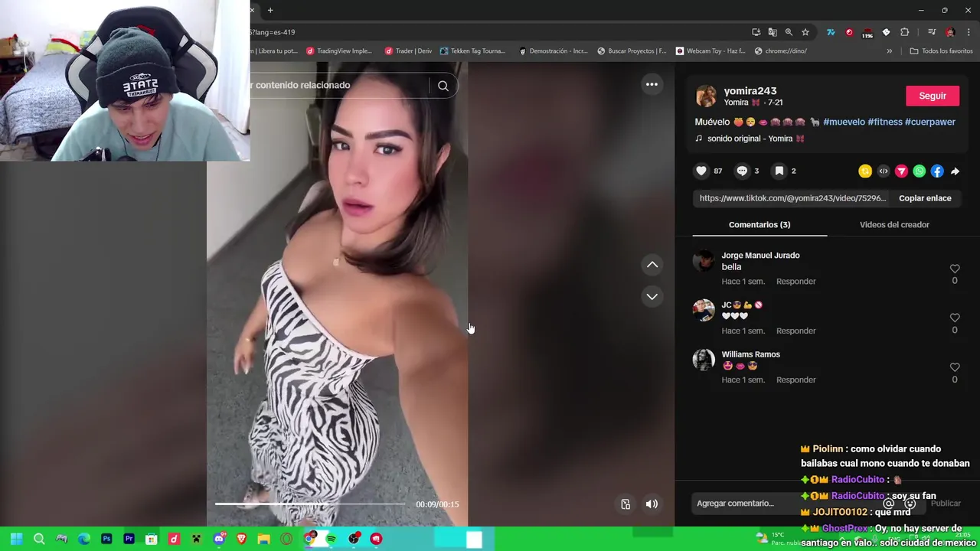Switch to Comentarios (3) tab
This screenshot has height=551, width=980.
pyautogui.click(x=759, y=225)
